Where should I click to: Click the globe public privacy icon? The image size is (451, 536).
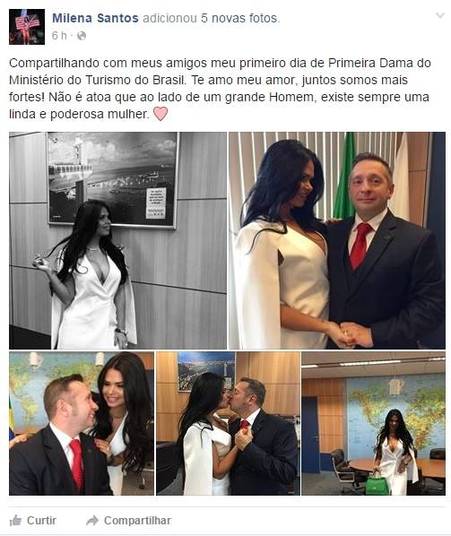point(81,36)
